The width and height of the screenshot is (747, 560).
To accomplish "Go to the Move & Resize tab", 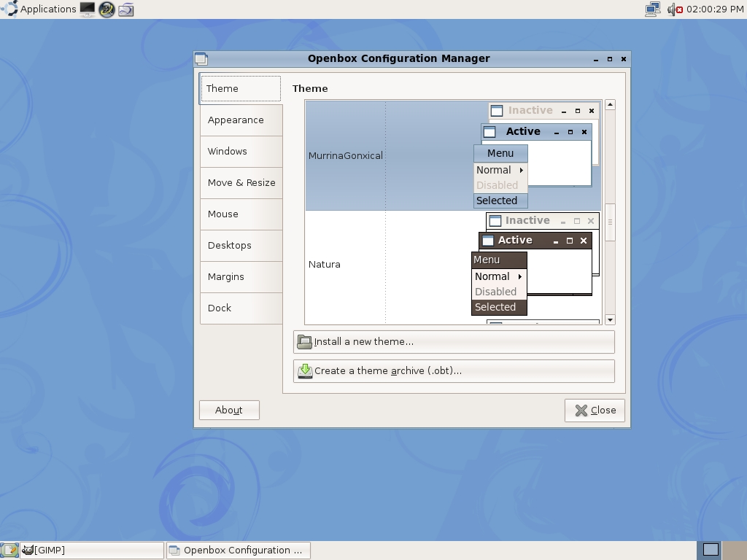I will click(x=241, y=183).
